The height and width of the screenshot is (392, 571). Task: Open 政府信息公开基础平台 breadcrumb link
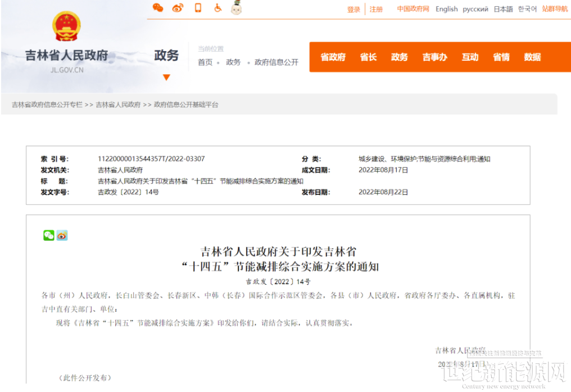tap(186, 105)
